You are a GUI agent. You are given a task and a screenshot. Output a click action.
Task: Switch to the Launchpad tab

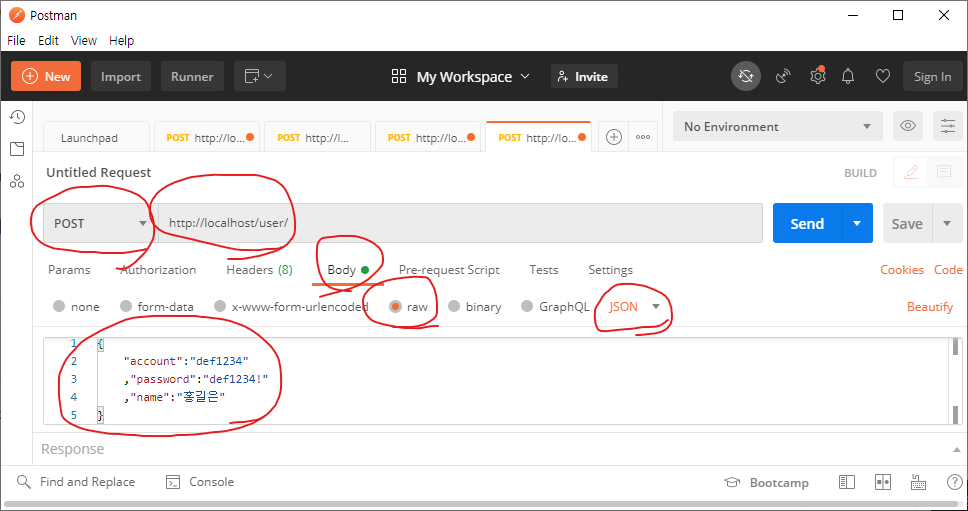(x=96, y=138)
